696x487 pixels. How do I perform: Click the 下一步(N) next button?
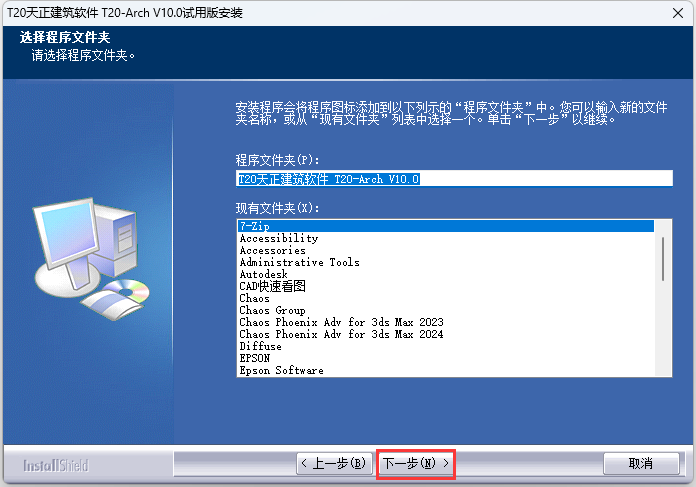point(415,463)
